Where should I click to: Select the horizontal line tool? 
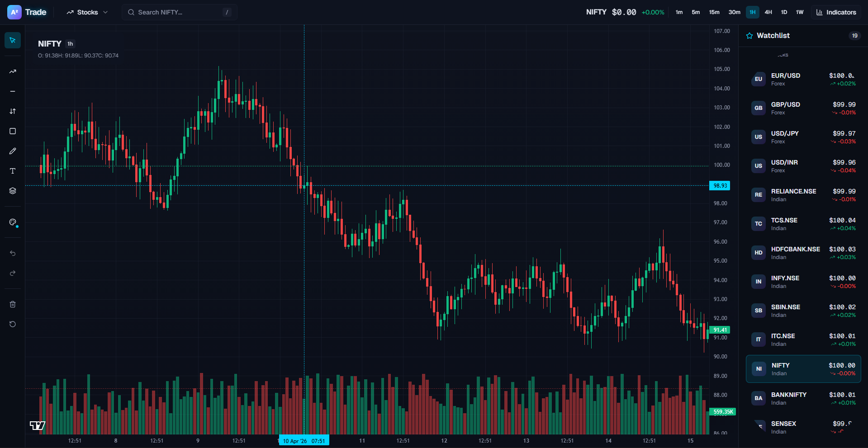[x=13, y=91]
